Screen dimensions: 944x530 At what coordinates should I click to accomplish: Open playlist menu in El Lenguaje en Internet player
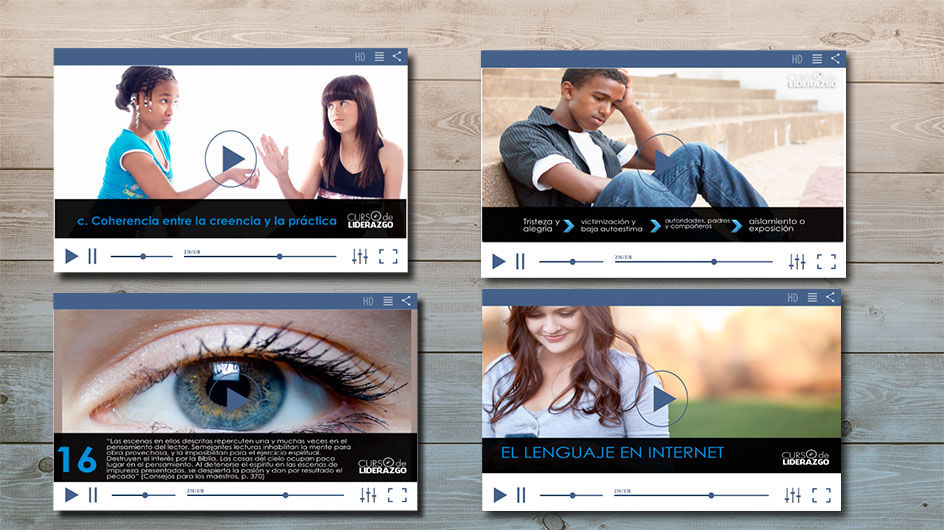click(x=812, y=297)
